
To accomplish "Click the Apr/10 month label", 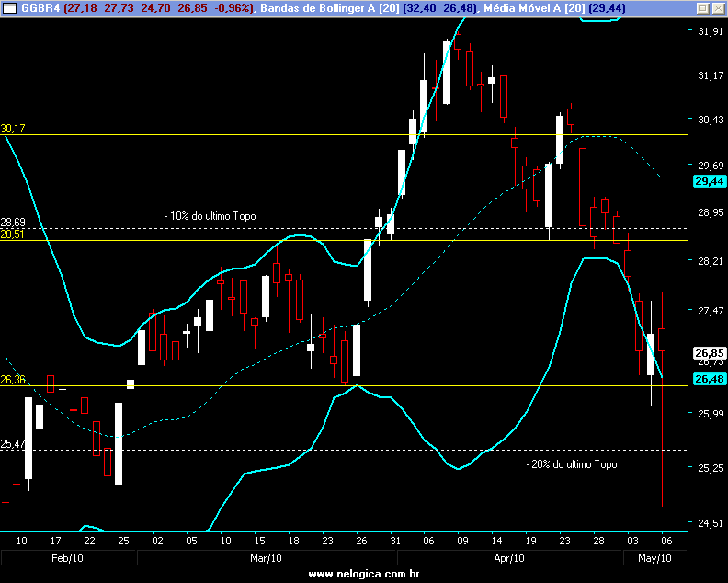I will pyautogui.click(x=509, y=558).
